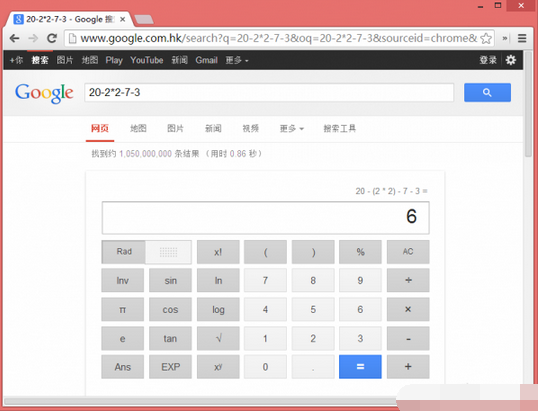Open 图片 in the black navigation bar
The image size is (538, 411).
tap(65, 60)
